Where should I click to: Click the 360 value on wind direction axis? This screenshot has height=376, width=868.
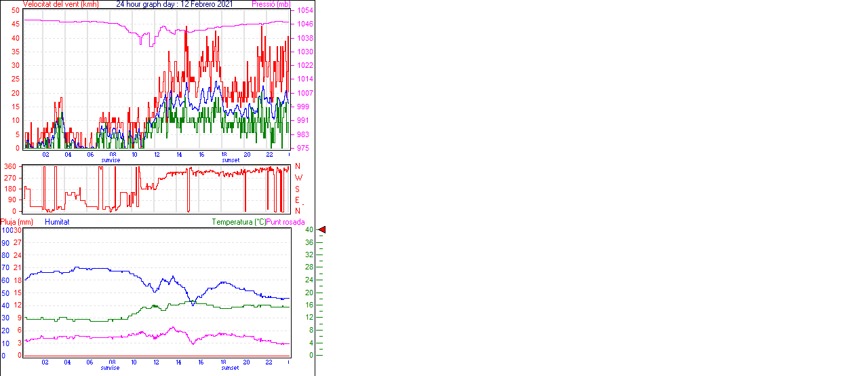10,166
